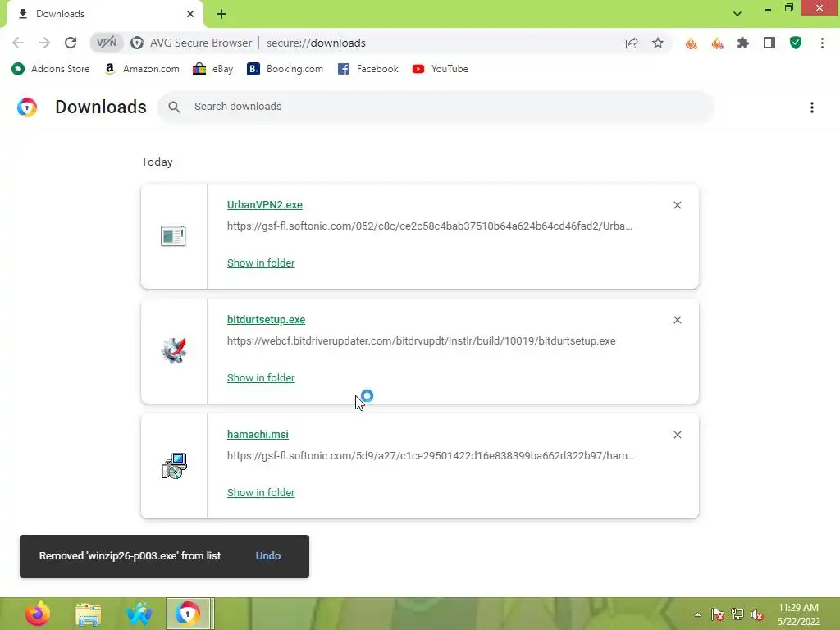Open File Explorer from the taskbar
The height and width of the screenshot is (630, 840).
point(89,614)
